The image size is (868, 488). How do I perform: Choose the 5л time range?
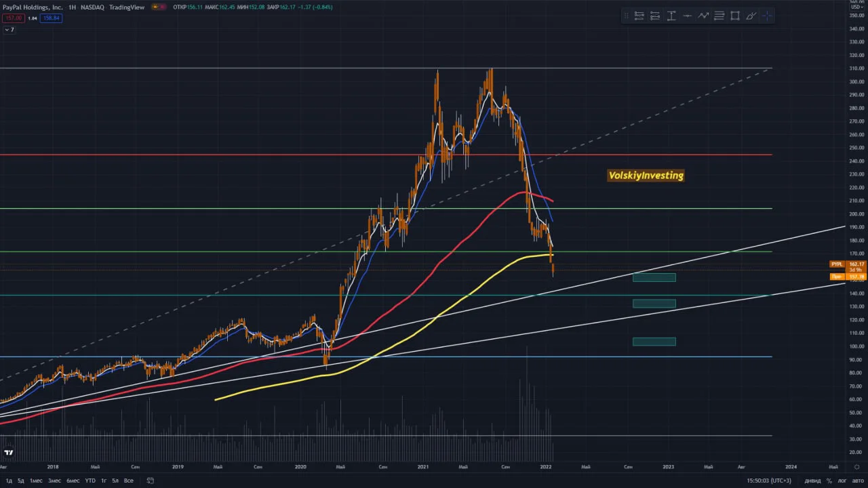coord(115,481)
